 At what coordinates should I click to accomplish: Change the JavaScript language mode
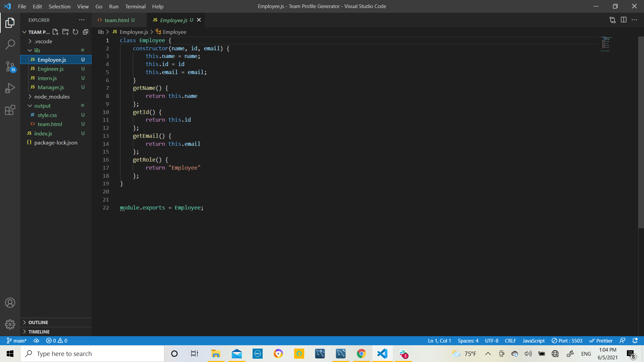533,341
